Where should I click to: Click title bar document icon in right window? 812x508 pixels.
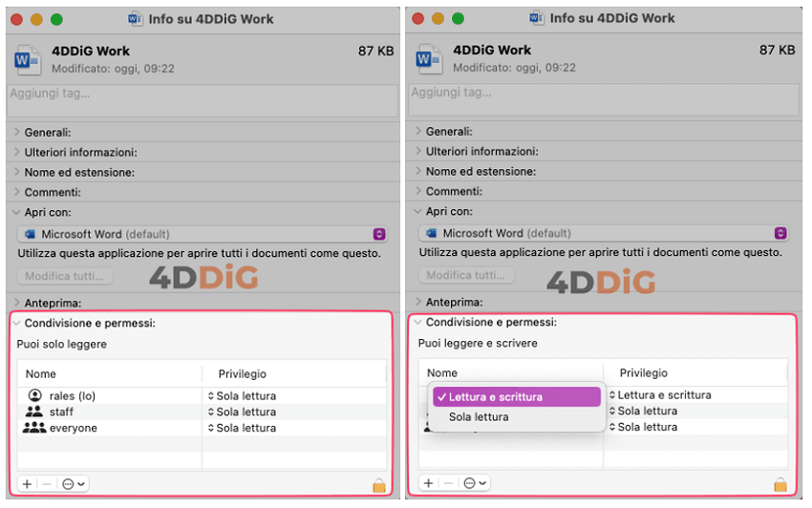[537, 18]
